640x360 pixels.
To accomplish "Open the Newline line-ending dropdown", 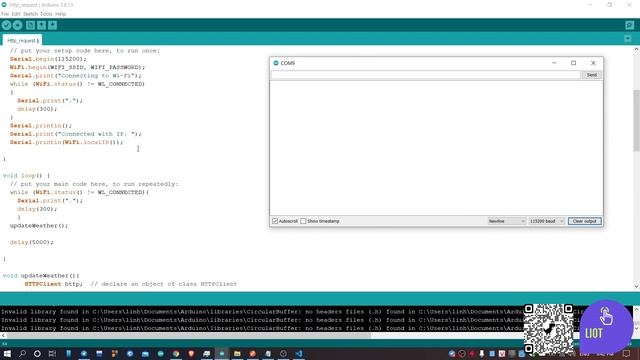I will (x=507, y=221).
